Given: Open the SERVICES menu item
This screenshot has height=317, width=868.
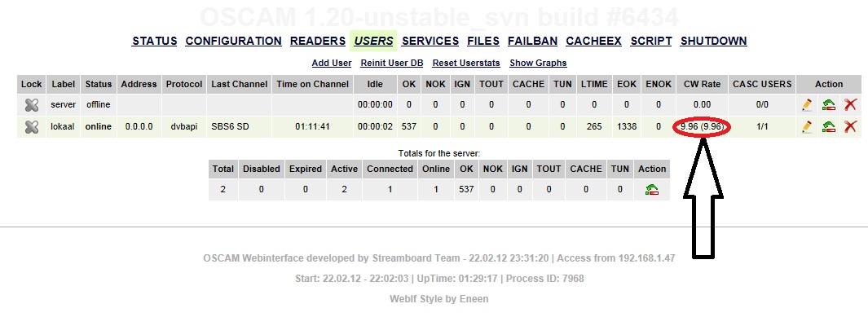Looking at the screenshot, I should pos(430,41).
